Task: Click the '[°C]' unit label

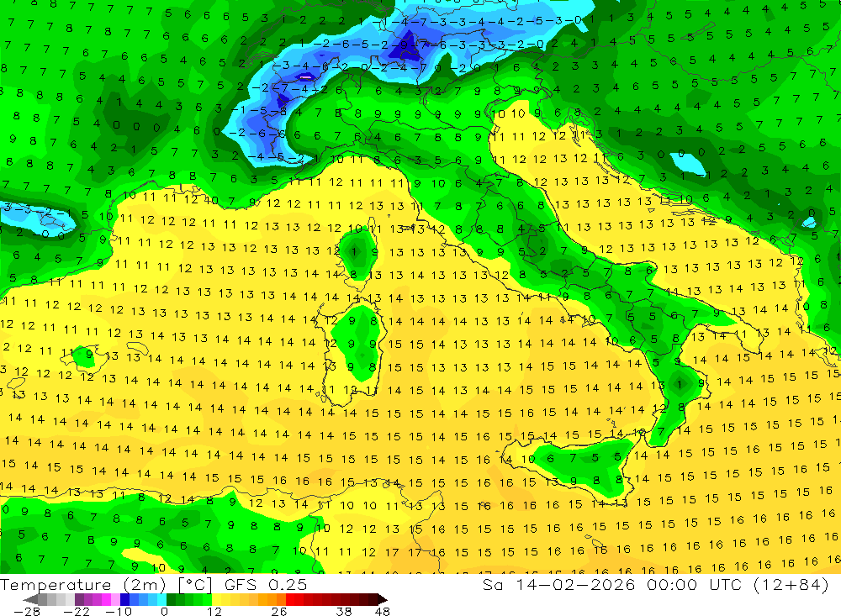Action: coord(195,585)
